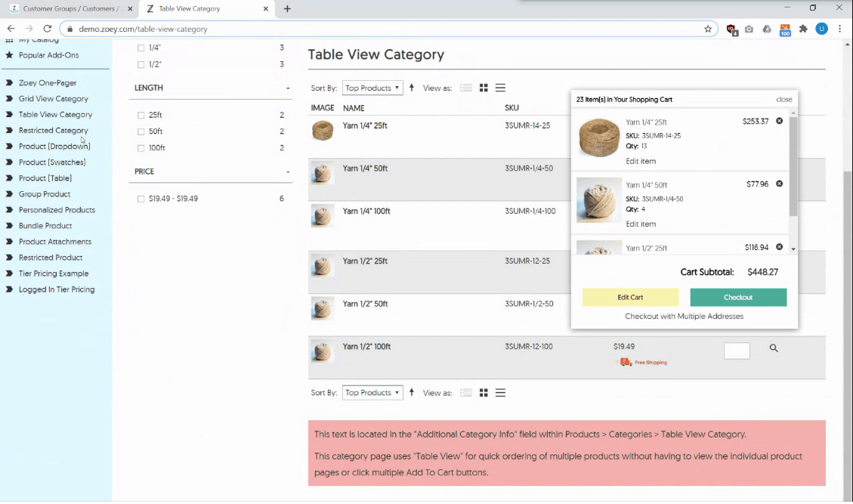Check the 1/2" filter checkbox
The height and width of the screenshot is (504, 853).
click(141, 64)
